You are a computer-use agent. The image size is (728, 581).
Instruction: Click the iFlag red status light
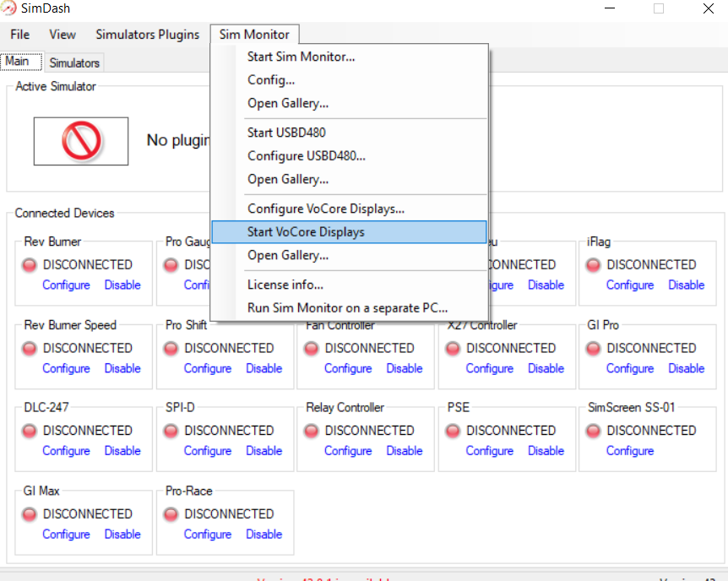[594, 265]
